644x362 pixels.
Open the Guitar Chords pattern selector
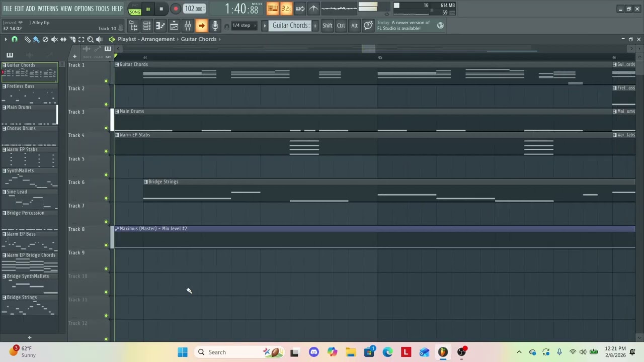(290, 26)
